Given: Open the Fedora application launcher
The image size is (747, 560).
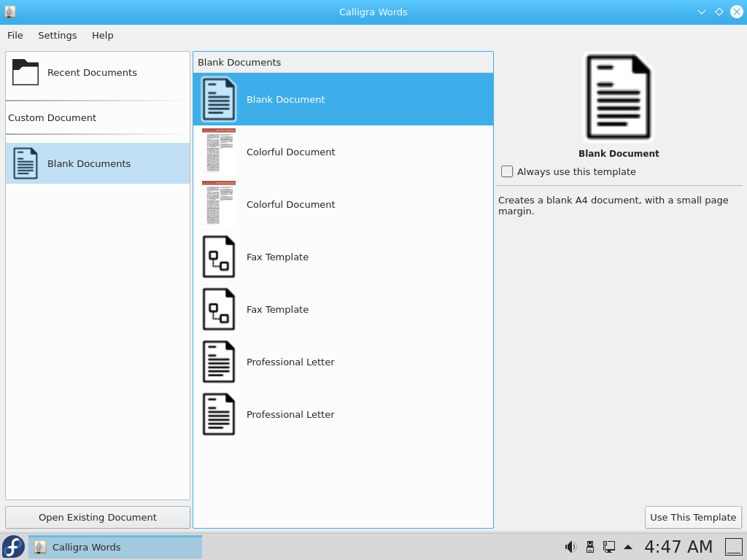Looking at the screenshot, I should (x=13, y=547).
